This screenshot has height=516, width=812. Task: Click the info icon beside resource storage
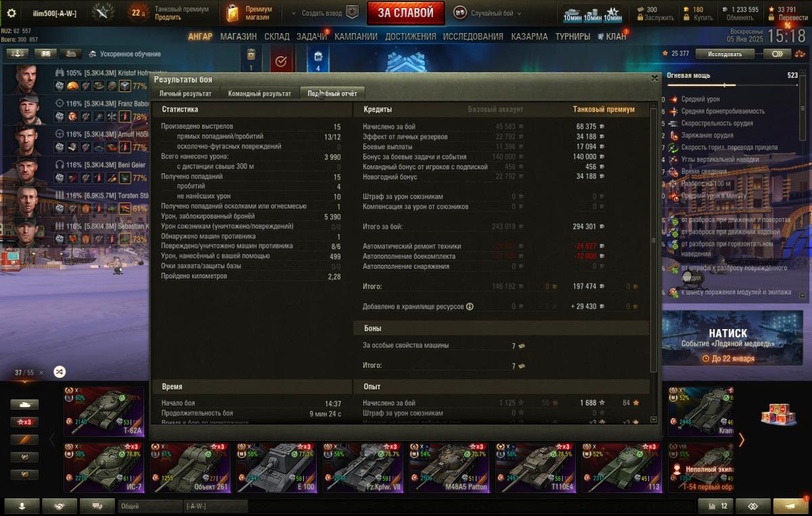pos(470,307)
